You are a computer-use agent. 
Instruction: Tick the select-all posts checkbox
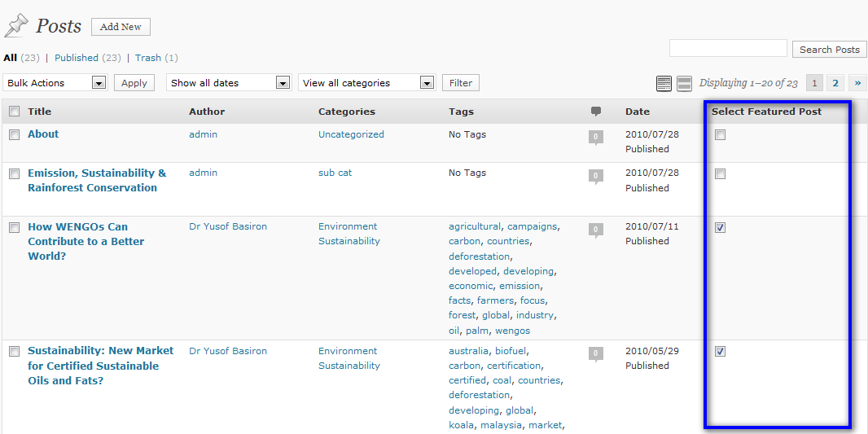14,112
